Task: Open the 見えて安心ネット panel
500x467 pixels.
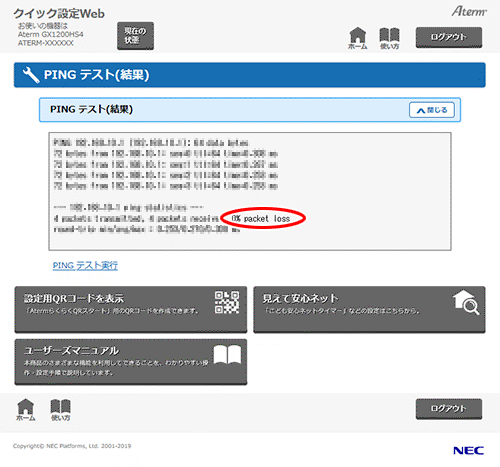Action: [369, 310]
